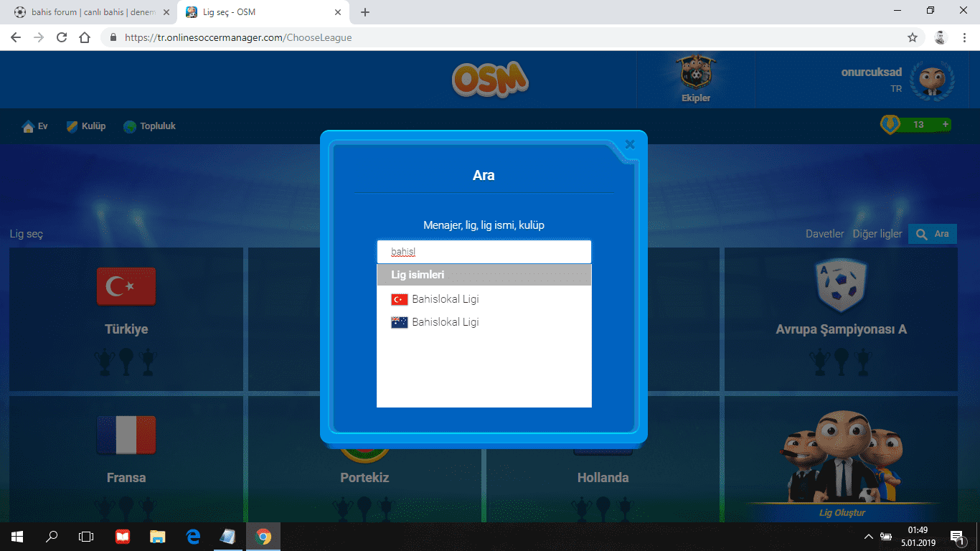Open a new browser tab
Screen dimensions: 980x551
[x=365, y=12]
